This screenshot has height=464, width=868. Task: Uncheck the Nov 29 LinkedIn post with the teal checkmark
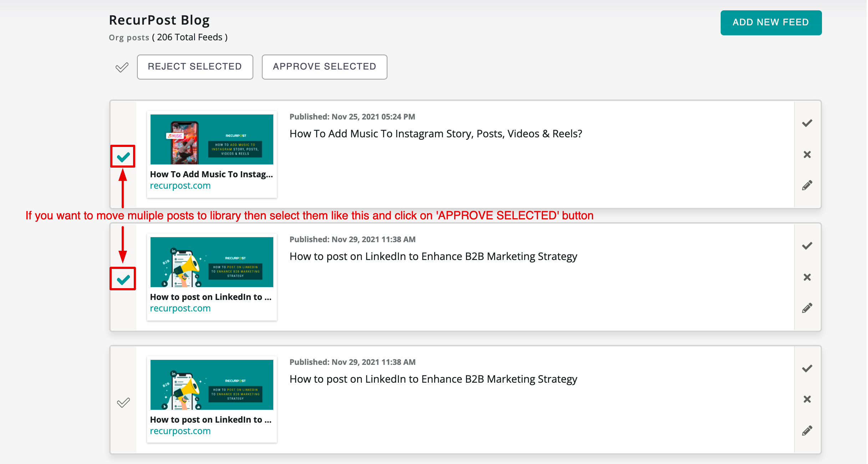(123, 279)
